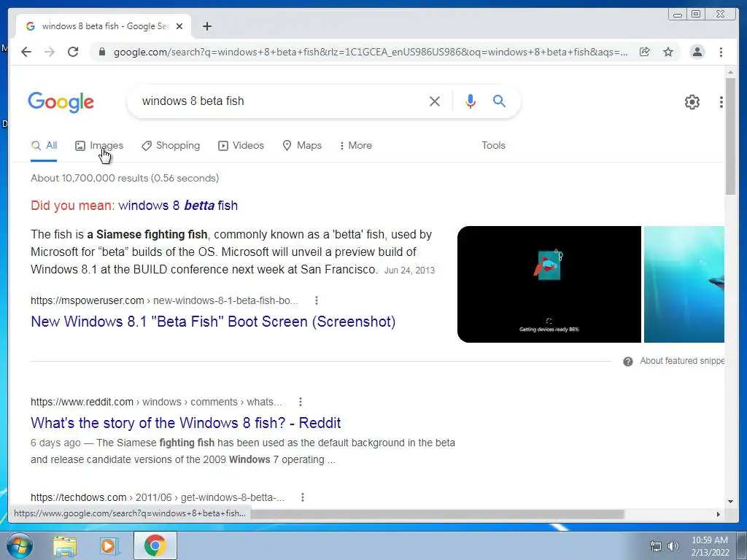The image size is (747, 560).
Task: Open Google apps dots menu
Action: click(x=721, y=102)
